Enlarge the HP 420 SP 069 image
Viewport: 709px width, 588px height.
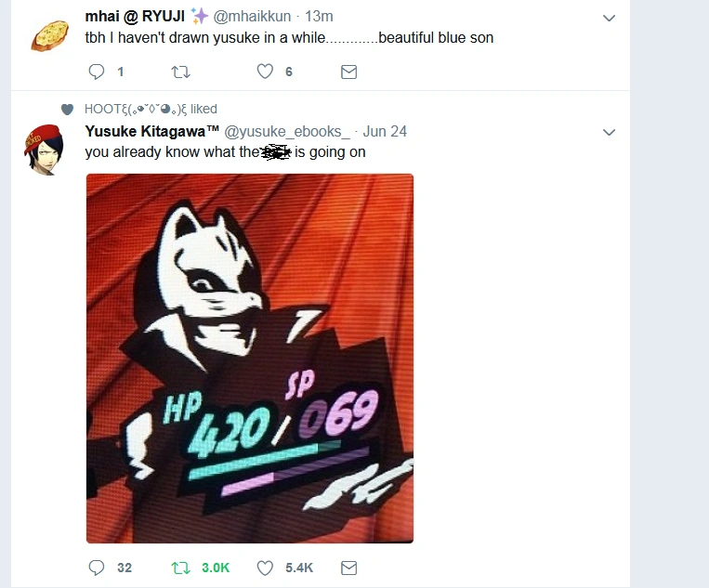(x=250, y=359)
